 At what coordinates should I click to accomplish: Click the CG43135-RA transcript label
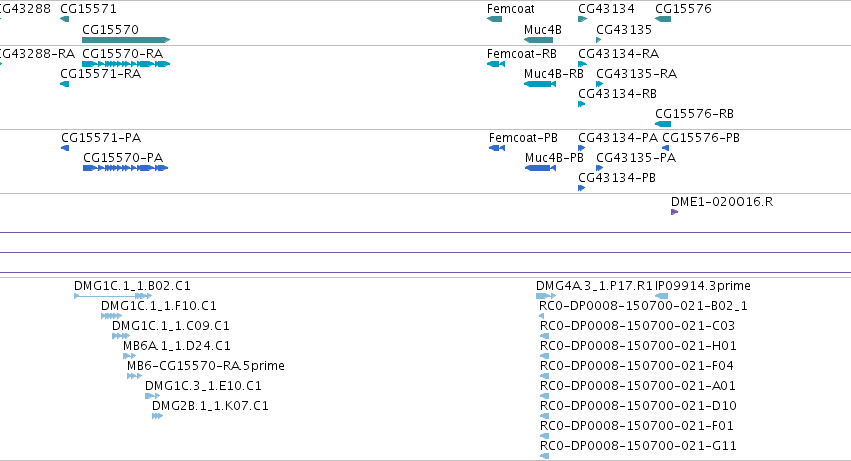click(636, 73)
